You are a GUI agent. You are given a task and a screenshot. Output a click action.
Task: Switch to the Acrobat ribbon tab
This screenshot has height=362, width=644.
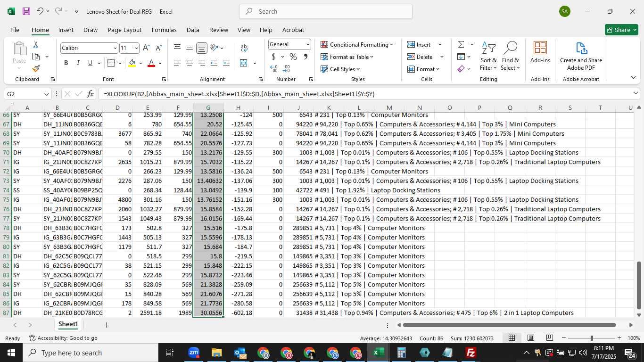pos(293,30)
